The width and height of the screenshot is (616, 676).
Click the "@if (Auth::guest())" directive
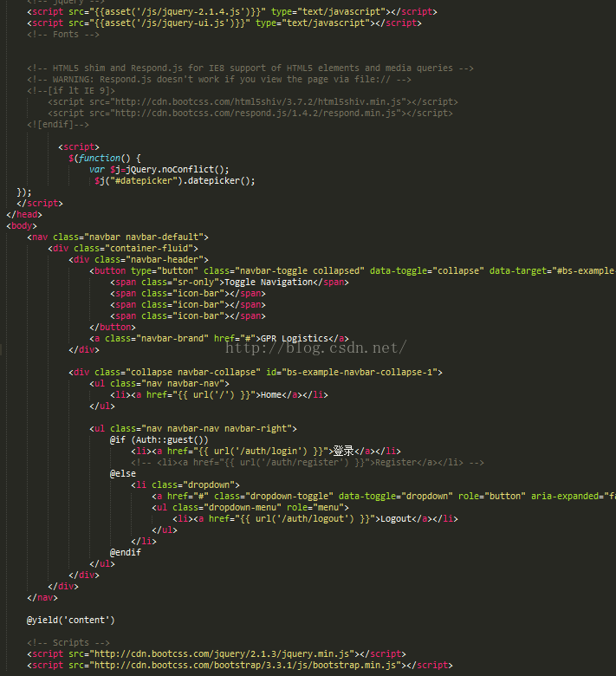[159, 439]
